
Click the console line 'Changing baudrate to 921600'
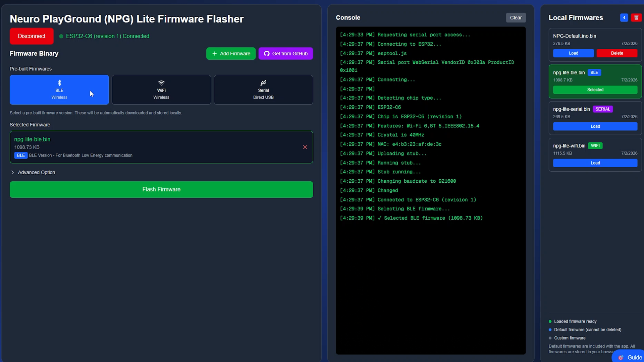[417, 181]
